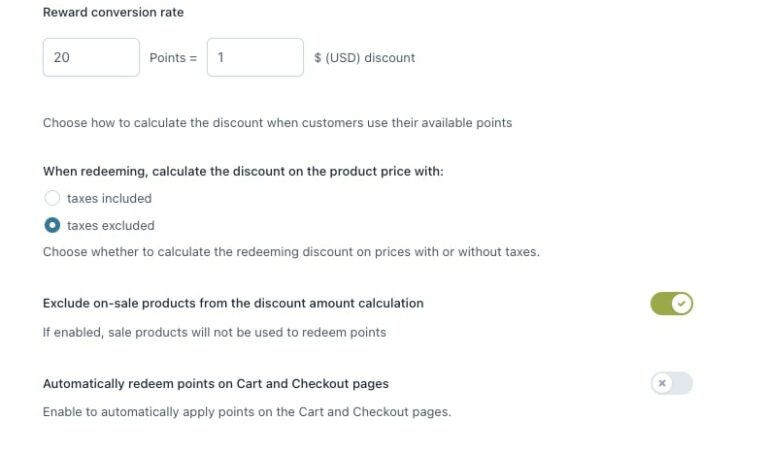Viewport: 769px width, 452px height.
Task: Enable Automatically redeem points toggle
Action: [x=671, y=383]
